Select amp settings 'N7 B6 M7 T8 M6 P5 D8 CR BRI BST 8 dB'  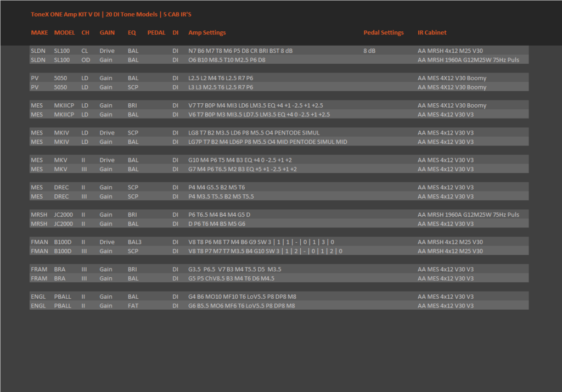tap(240, 51)
